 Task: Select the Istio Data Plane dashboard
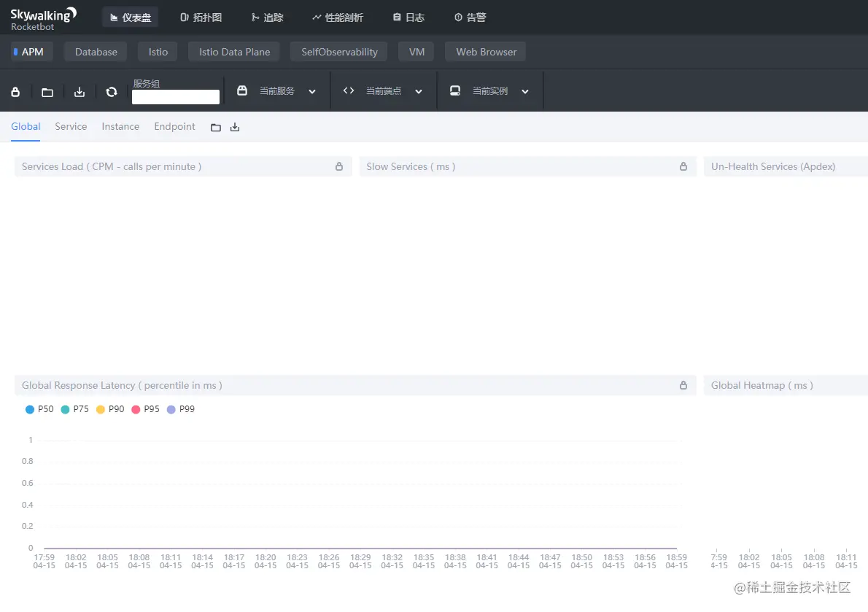pyautogui.click(x=234, y=52)
